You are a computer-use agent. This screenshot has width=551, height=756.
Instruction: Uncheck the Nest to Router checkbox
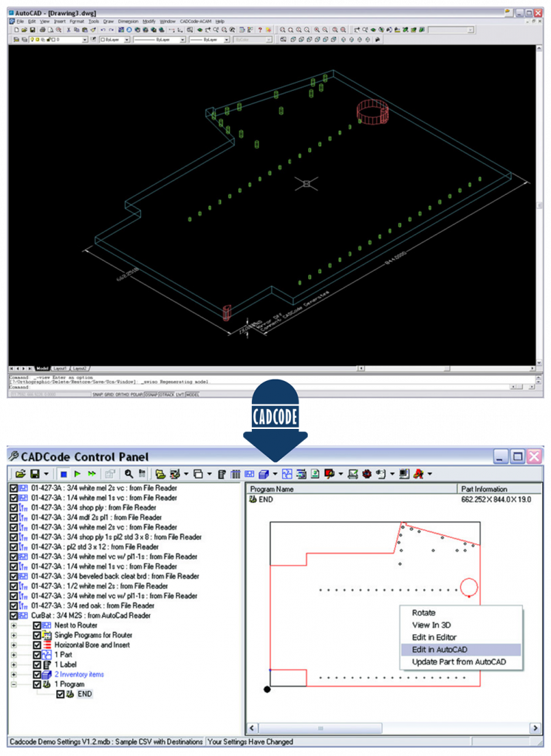click(37, 625)
